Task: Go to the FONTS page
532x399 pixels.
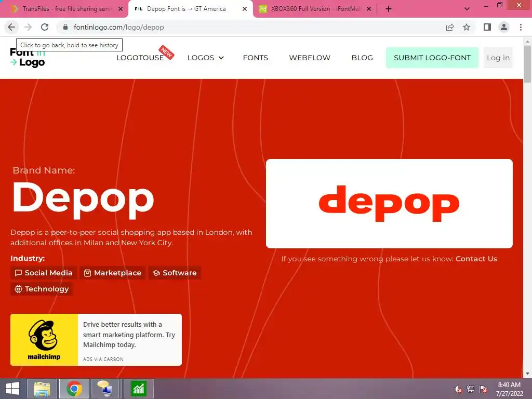Action: (256, 58)
